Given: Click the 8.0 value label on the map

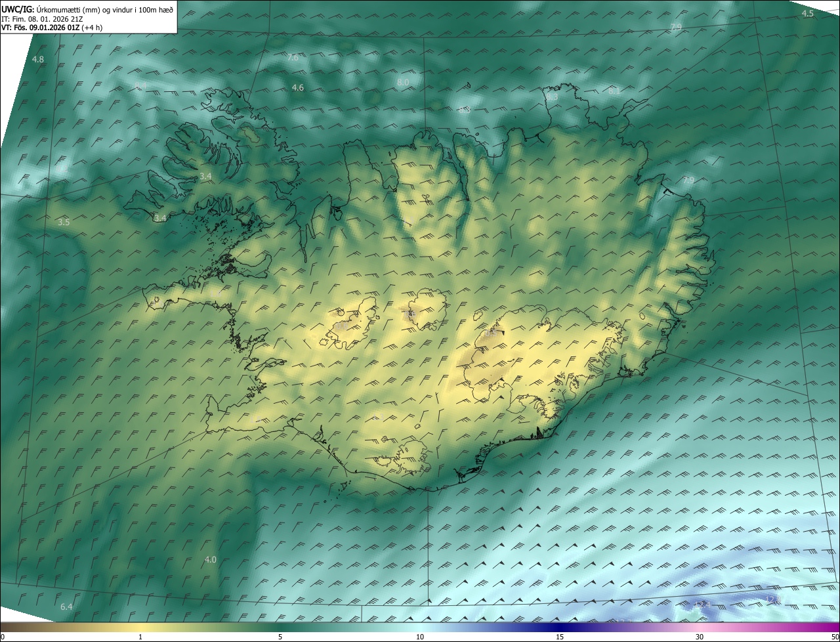Looking at the screenshot, I should tap(403, 82).
